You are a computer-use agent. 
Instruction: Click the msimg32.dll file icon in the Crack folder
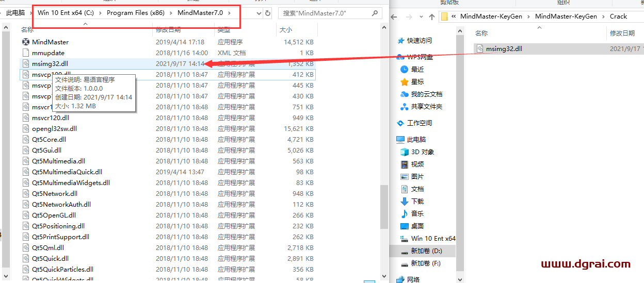tap(480, 48)
